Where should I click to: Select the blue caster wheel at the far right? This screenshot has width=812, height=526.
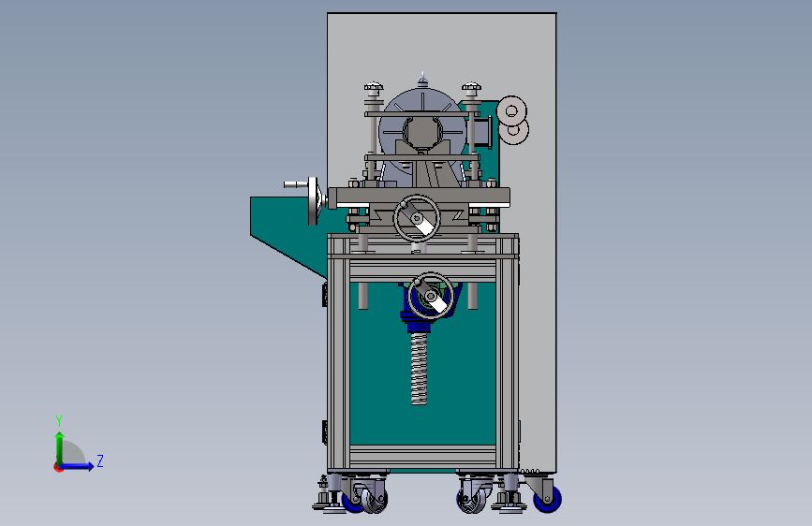pos(548,499)
